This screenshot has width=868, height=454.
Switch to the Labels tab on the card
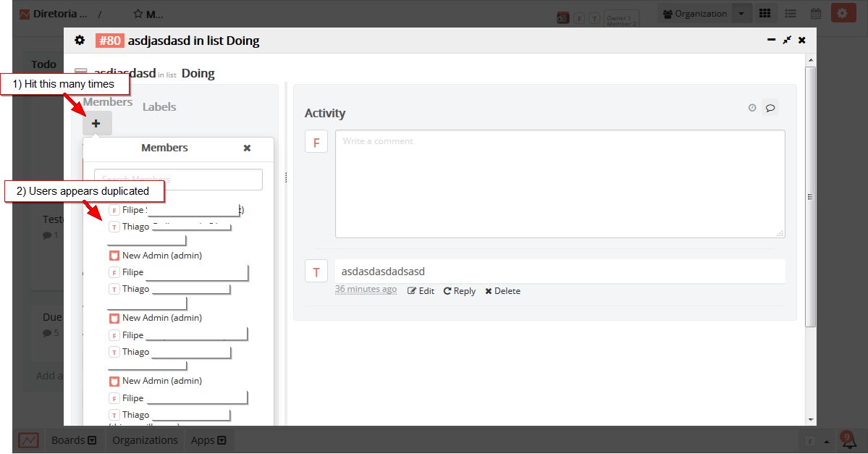click(159, 106)
